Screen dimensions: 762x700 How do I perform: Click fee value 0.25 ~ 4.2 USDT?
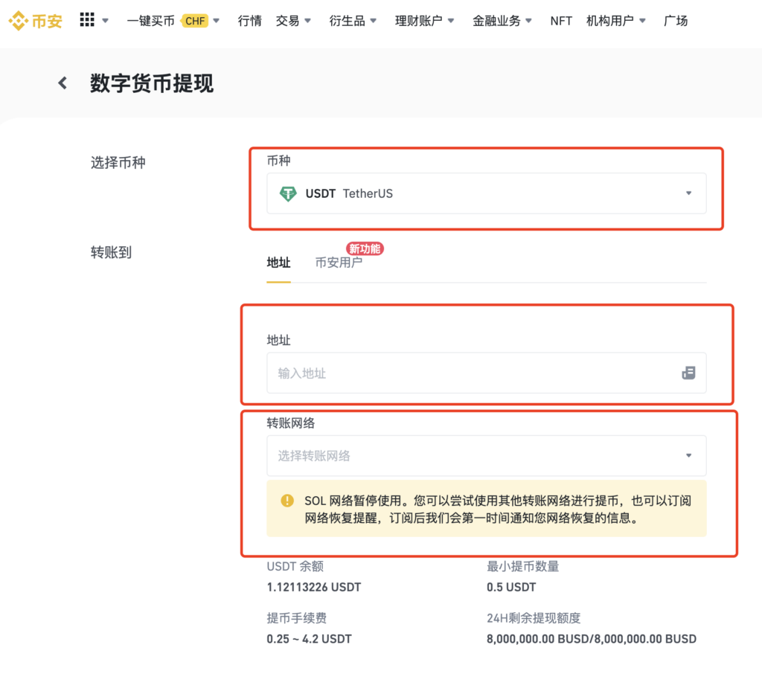(x=309, y=639)
